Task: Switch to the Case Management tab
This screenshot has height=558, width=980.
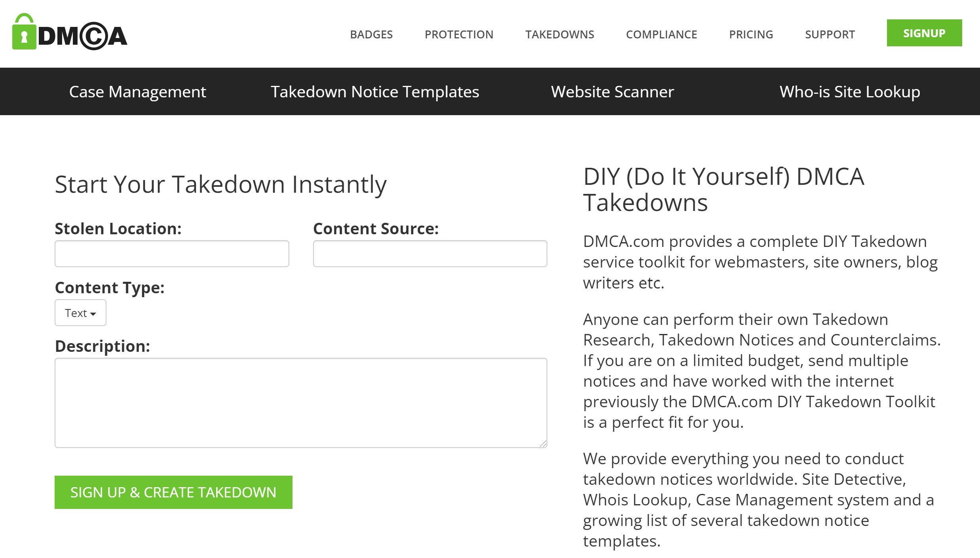Action: coord(137,92)
